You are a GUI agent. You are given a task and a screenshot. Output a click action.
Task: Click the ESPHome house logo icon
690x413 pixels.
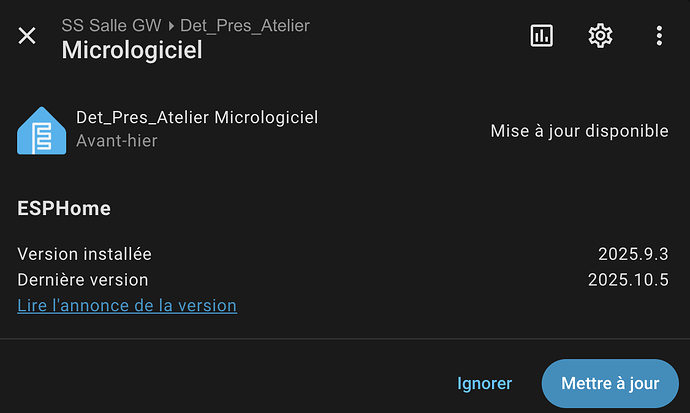click(x=41, y=130)
